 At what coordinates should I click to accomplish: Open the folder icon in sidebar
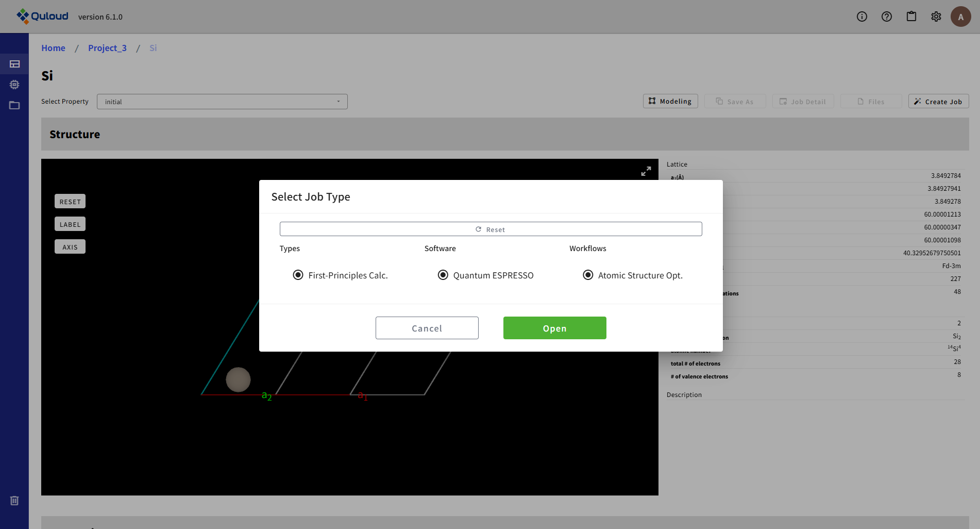tap(14, 105)
